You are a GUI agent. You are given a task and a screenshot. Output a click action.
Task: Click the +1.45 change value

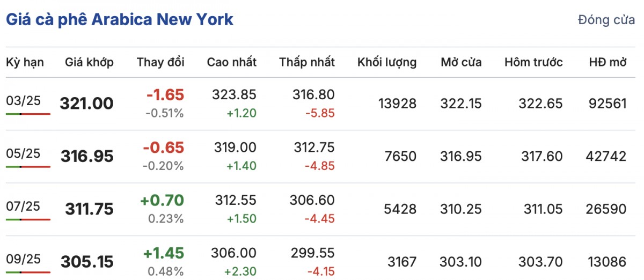[162, 253]
